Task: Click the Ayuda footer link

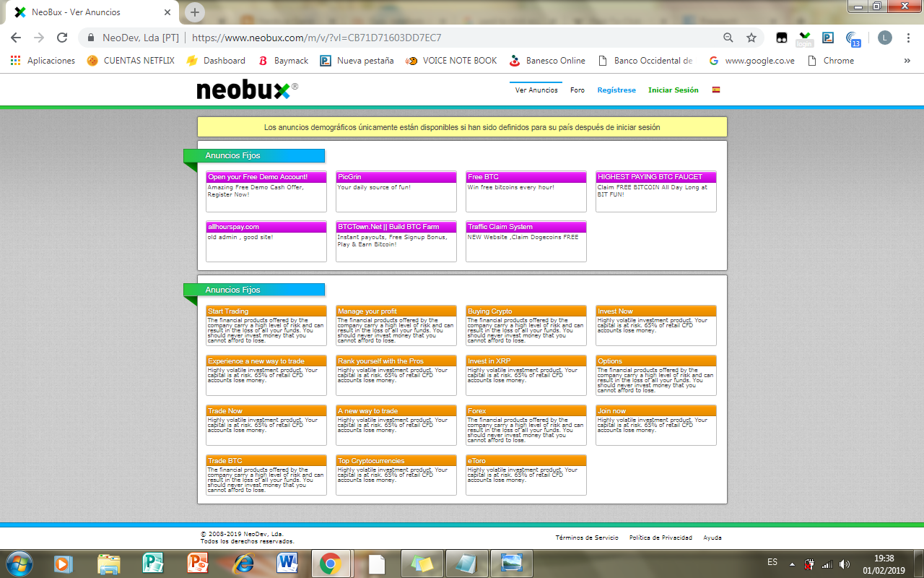Action: (712, 538)
